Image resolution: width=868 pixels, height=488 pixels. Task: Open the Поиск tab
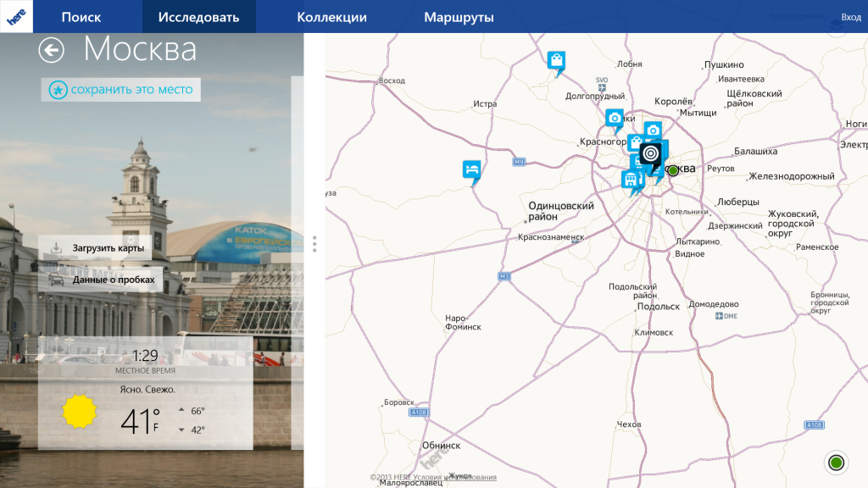pos(81,17)
